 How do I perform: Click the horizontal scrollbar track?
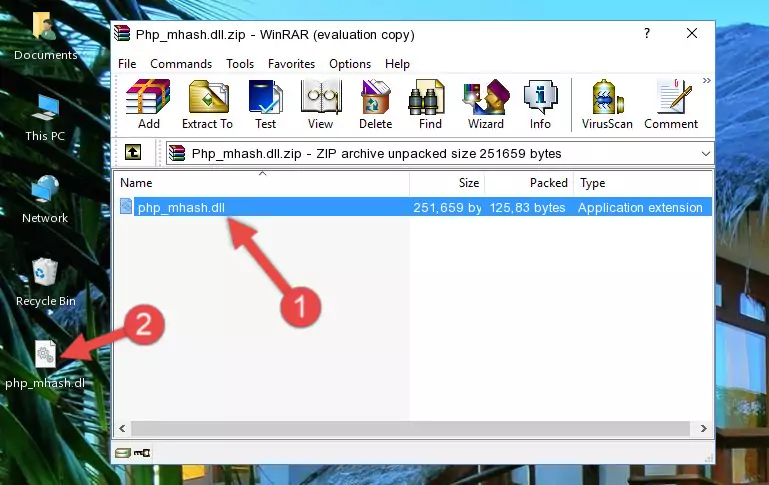coord(411,428)
